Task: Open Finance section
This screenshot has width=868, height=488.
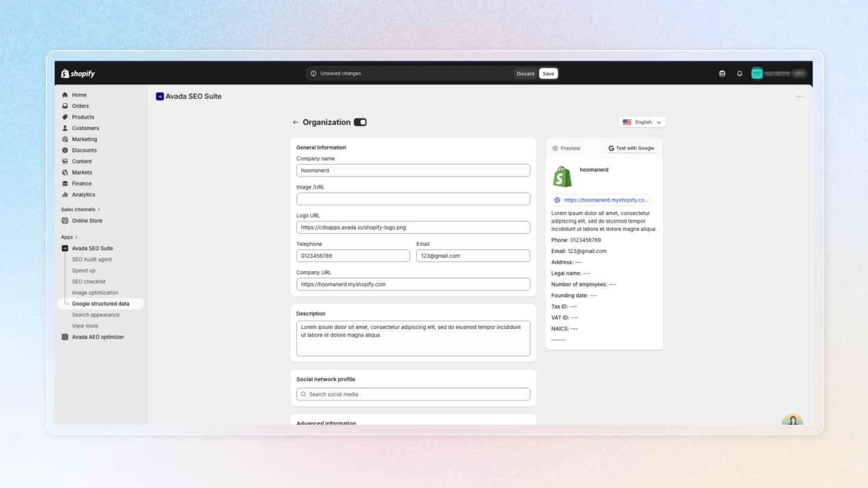Action: coord(81,184)
